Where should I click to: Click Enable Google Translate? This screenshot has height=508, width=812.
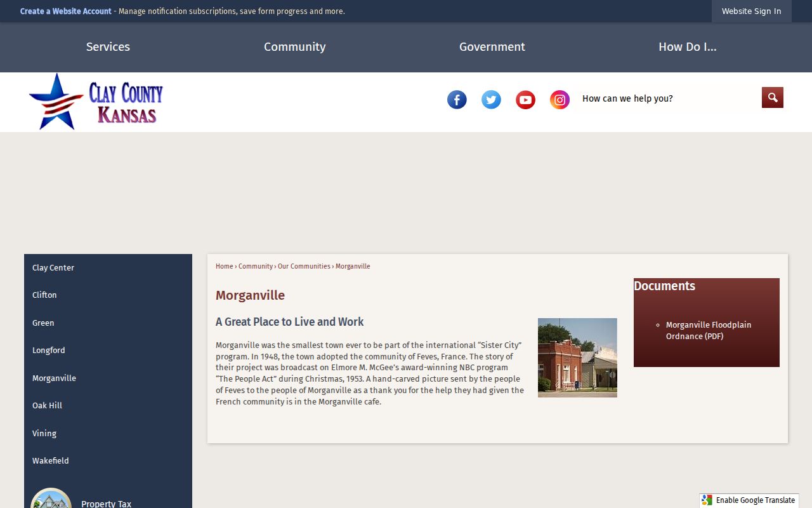click(x=749, y=500)
